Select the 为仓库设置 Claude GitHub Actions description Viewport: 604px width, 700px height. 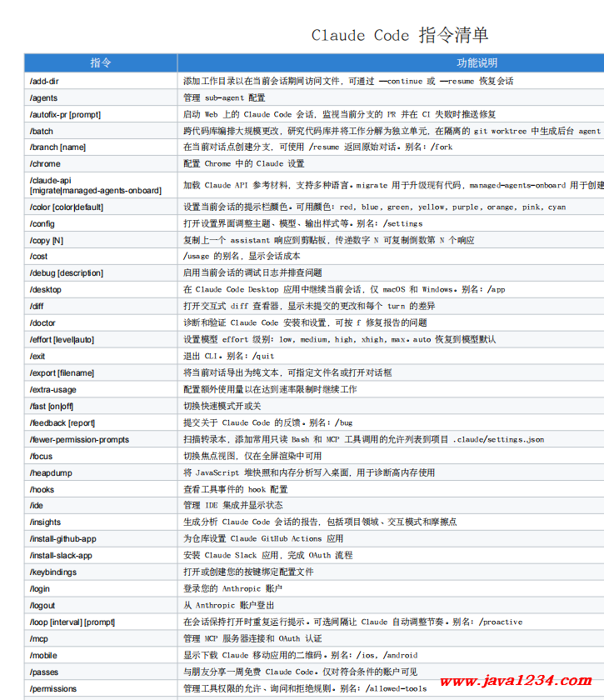click(x=263, y=539)
